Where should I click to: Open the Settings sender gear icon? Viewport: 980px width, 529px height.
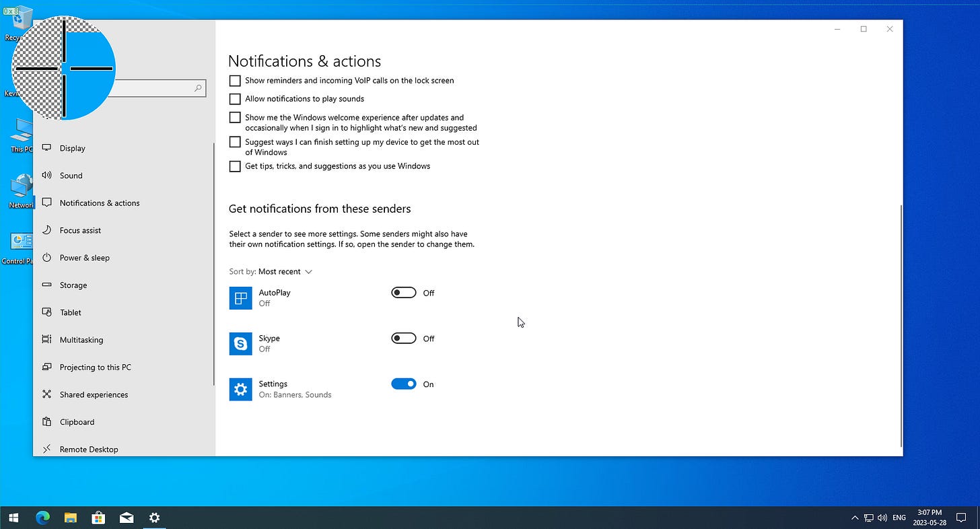pos(240,389)
